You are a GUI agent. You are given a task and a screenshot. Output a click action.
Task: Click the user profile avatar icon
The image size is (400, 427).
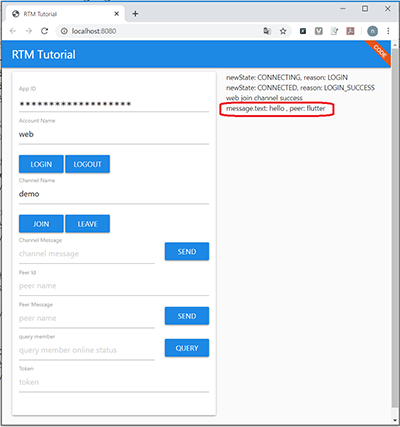372,31
